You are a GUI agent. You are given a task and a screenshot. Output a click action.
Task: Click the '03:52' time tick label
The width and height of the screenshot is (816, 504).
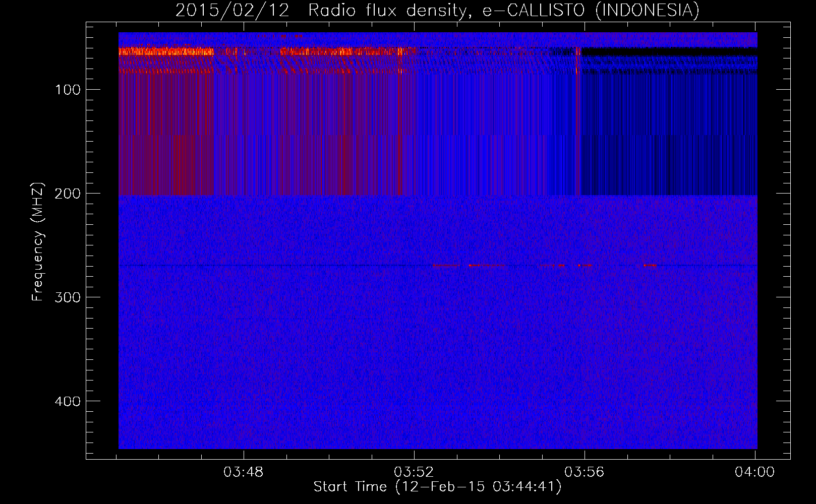(x=414, y=472)
